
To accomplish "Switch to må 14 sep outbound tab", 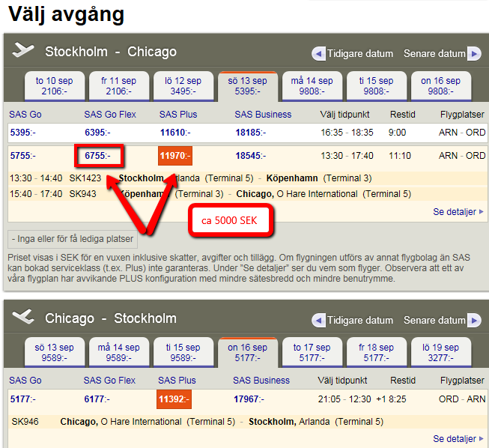I will click(x=312, y=86).
